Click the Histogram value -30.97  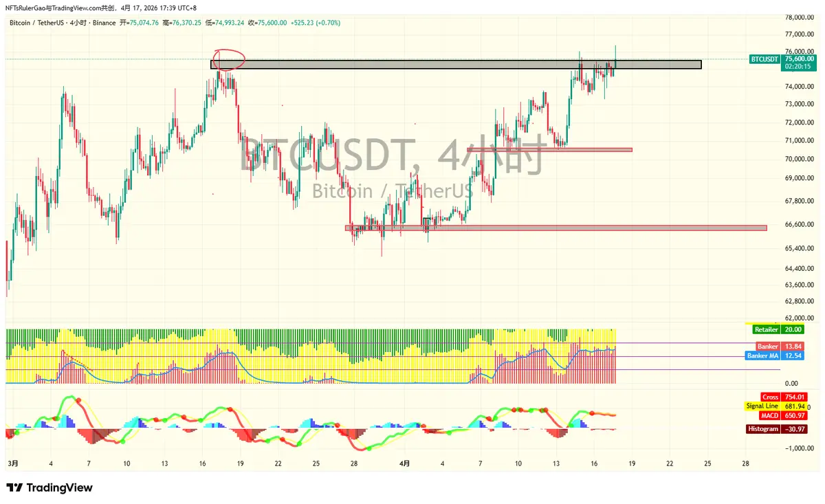(794, 429)
